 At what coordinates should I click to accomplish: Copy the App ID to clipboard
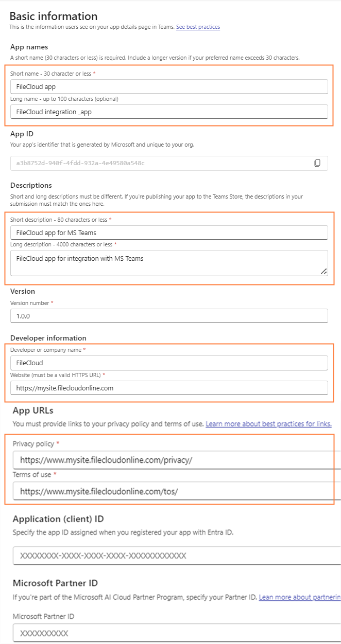coord(317,163)
